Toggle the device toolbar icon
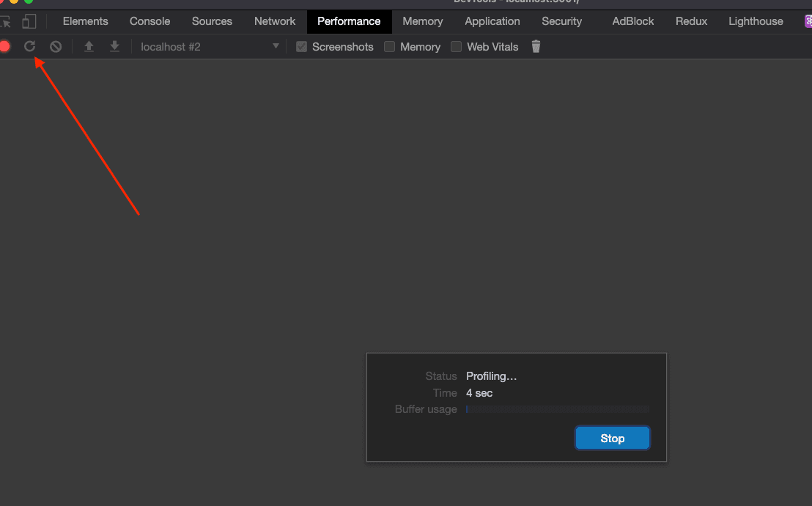812x506 pixels. [x=29, y=21]
